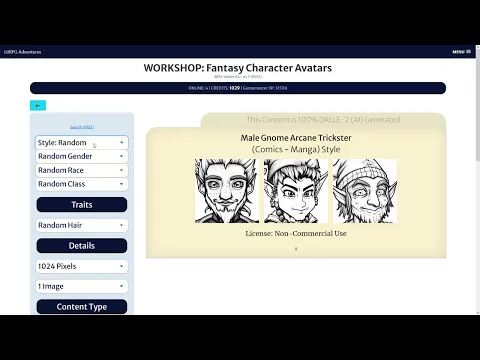This screenshot has height=360, width=480.
Task: Click the Male Gnome Arcane Trickster title
Action: point(296,138)
